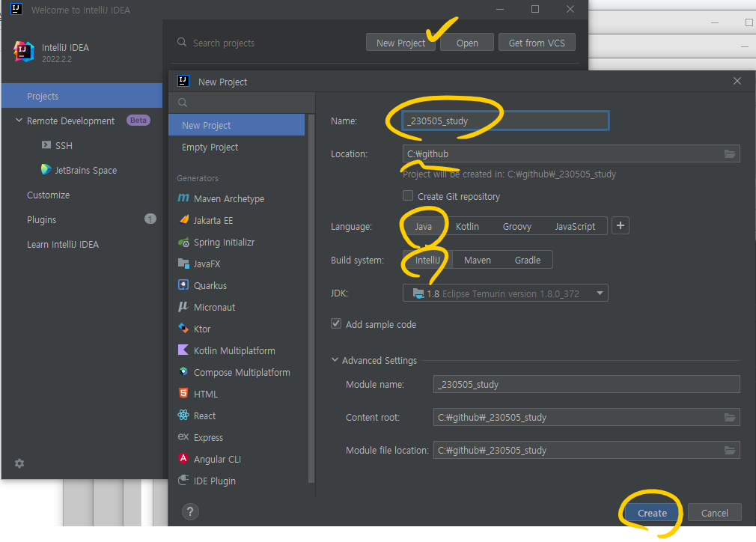Click the HTML generator icon

pos(183,393)
